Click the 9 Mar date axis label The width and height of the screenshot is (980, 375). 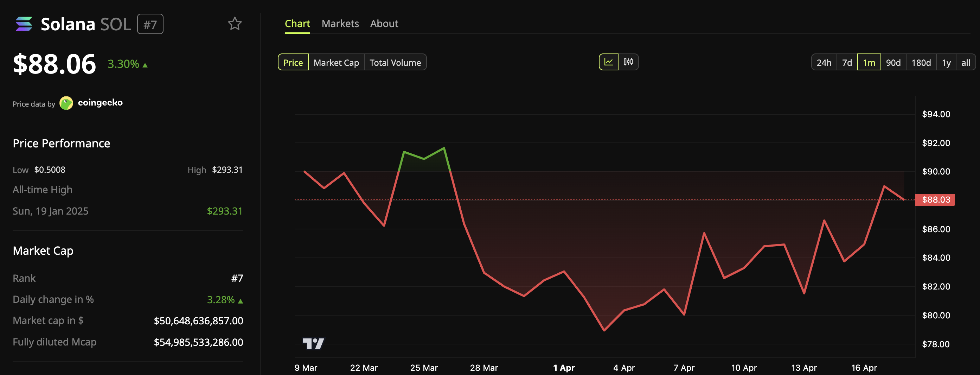pos(306,368)
